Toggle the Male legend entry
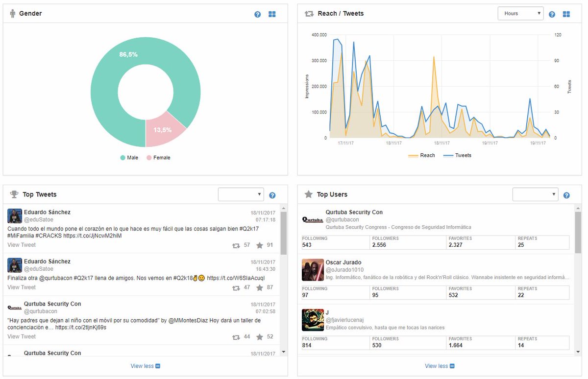This screenshot has height=379, width=588. [129, 158]
